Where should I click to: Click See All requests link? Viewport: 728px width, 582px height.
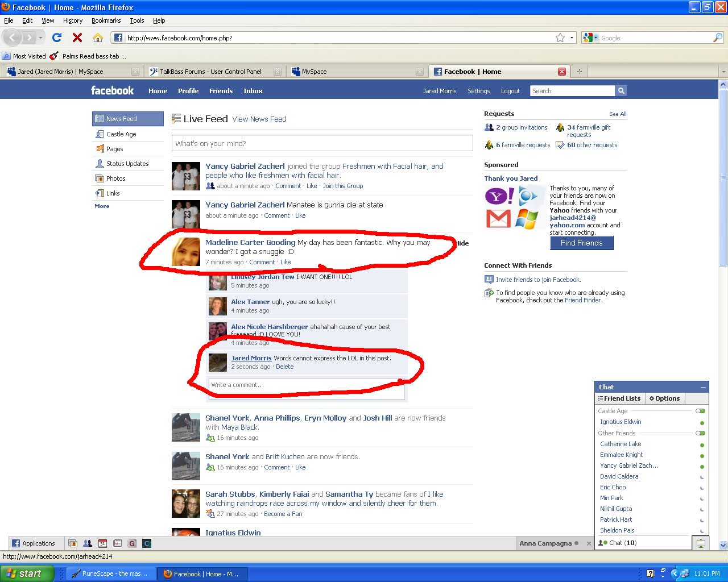(x=618, y=114)
